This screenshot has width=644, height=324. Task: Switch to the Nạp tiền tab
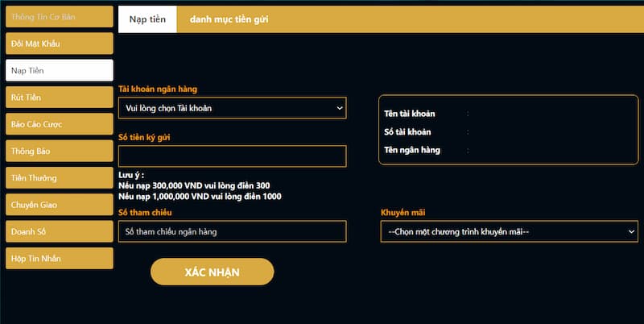point(147,19)
